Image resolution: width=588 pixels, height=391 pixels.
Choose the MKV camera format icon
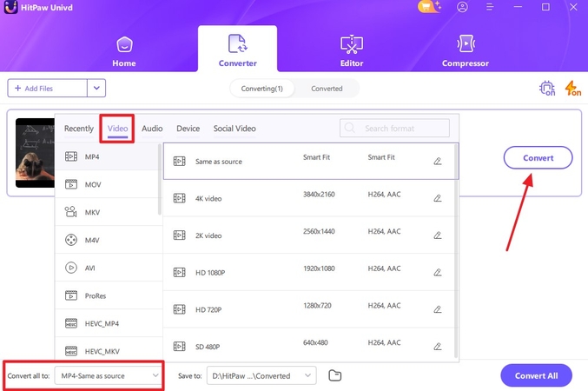click(x=70, y=212)
